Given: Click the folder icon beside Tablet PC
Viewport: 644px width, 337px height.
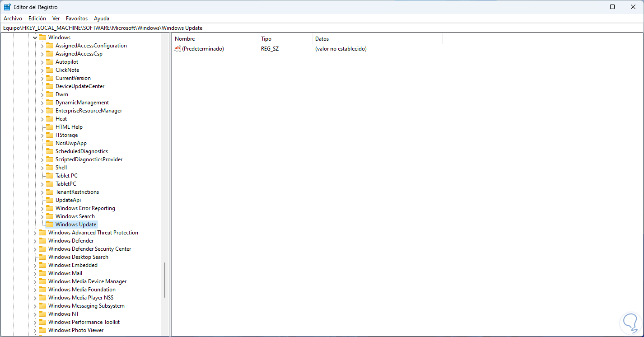Looking at the screenshot, I should tap(50, 176).
